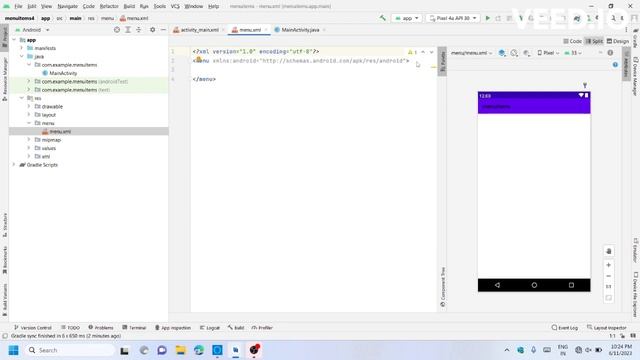
Task: Switch editor to Split view
Action: pos(594,41)
